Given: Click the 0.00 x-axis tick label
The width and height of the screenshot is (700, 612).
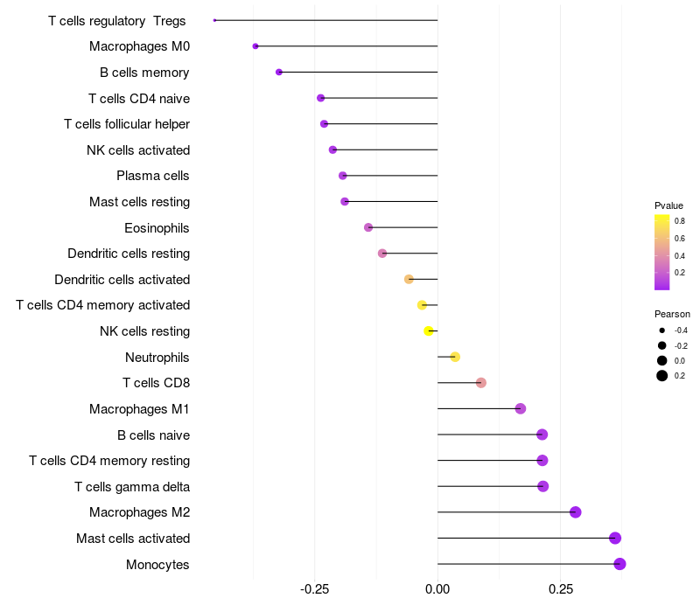Looking at the screenshot, I should [437, 589].
